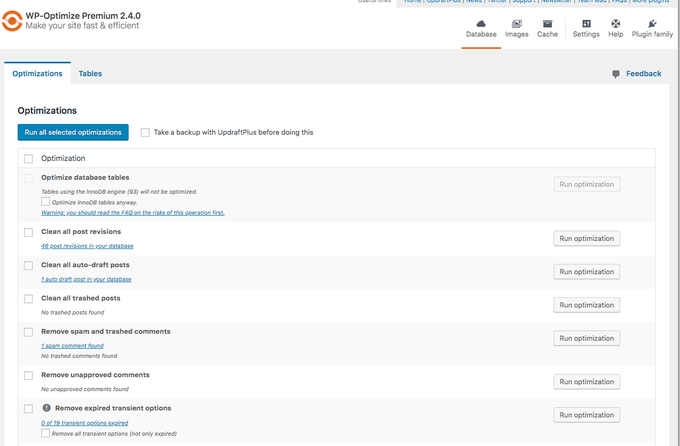
Task: Click the 'No unapproved comments found' text
Action: point(85,389)
